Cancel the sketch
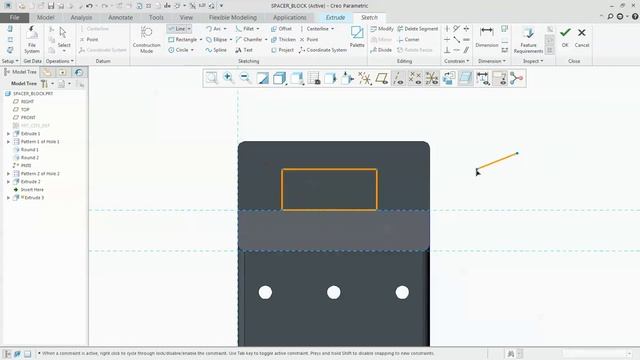 click(x=582, y=37)
